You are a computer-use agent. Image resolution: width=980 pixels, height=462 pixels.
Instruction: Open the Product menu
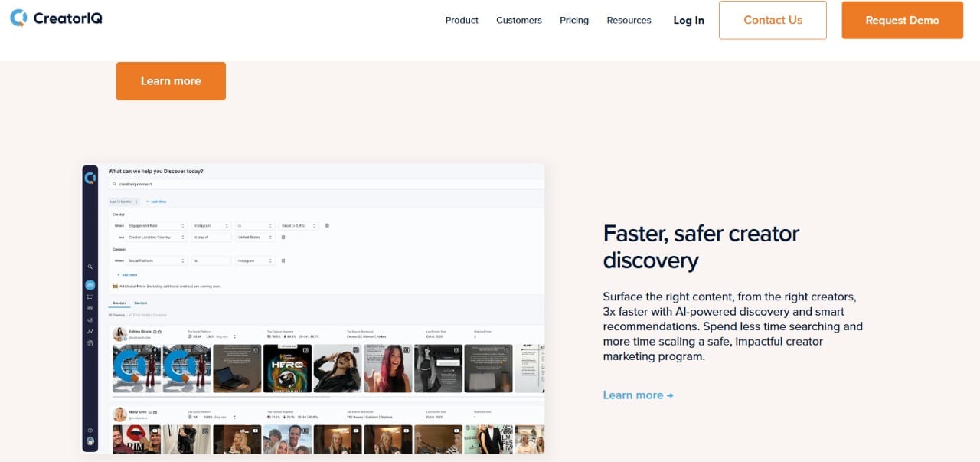(x=462, y=21)
